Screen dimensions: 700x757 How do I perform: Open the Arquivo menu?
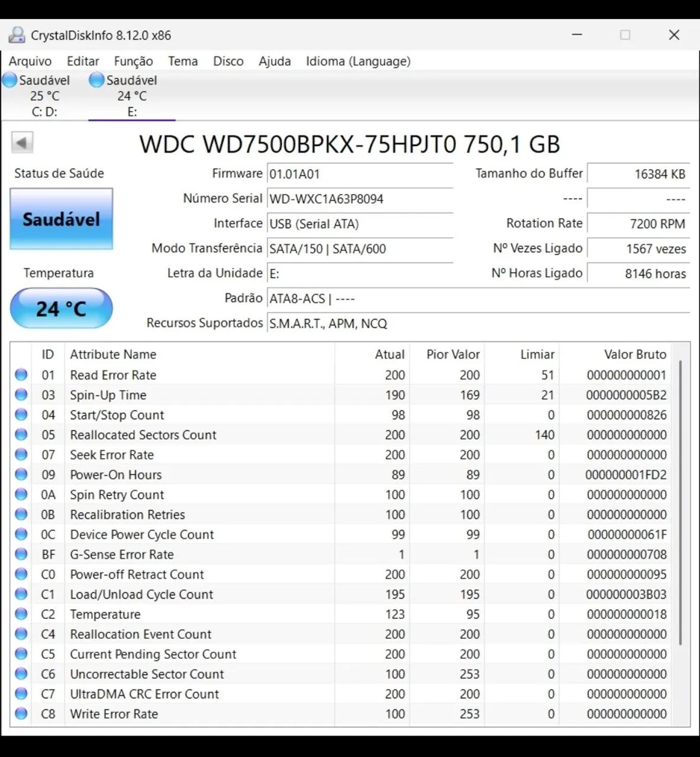point(30,61)
